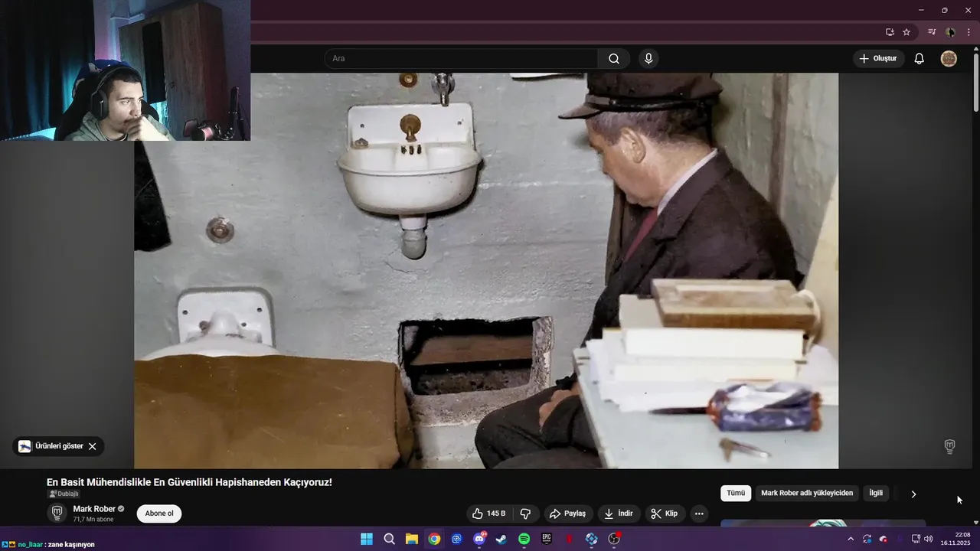This screenshot has width=980, height=551.
Task: Click the first suggested video thumbnail
Action: [823, 523]
